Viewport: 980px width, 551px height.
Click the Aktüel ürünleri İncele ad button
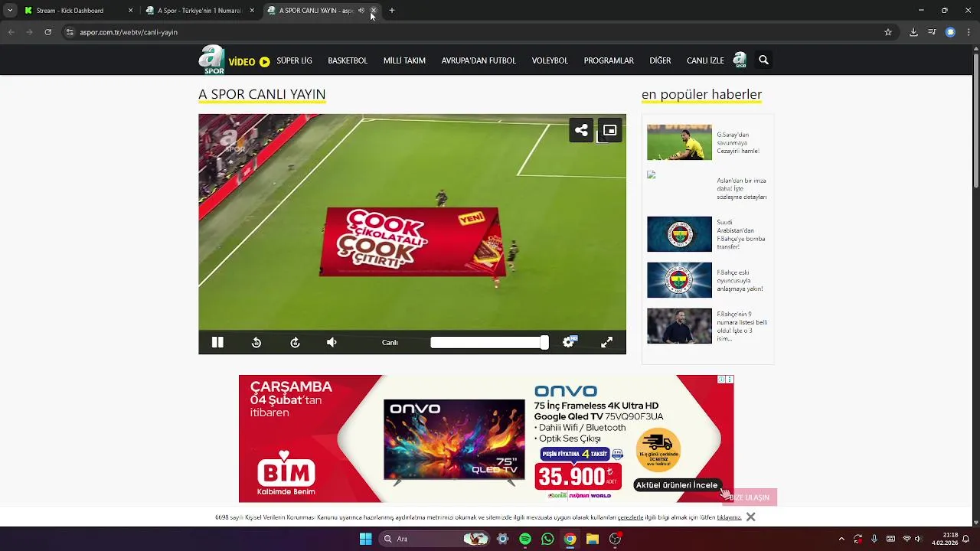(677, 484)
